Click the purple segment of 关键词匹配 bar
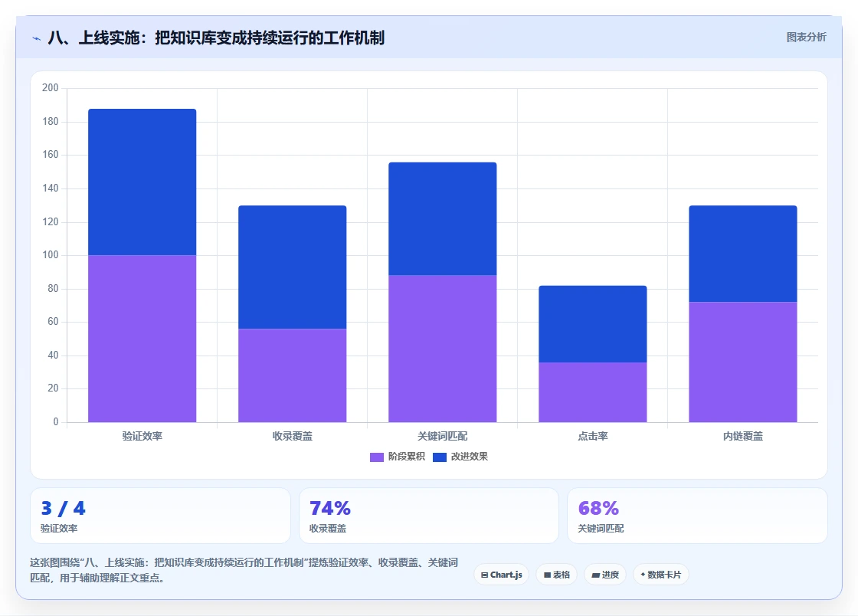858x616 pixels. (443, 349)
